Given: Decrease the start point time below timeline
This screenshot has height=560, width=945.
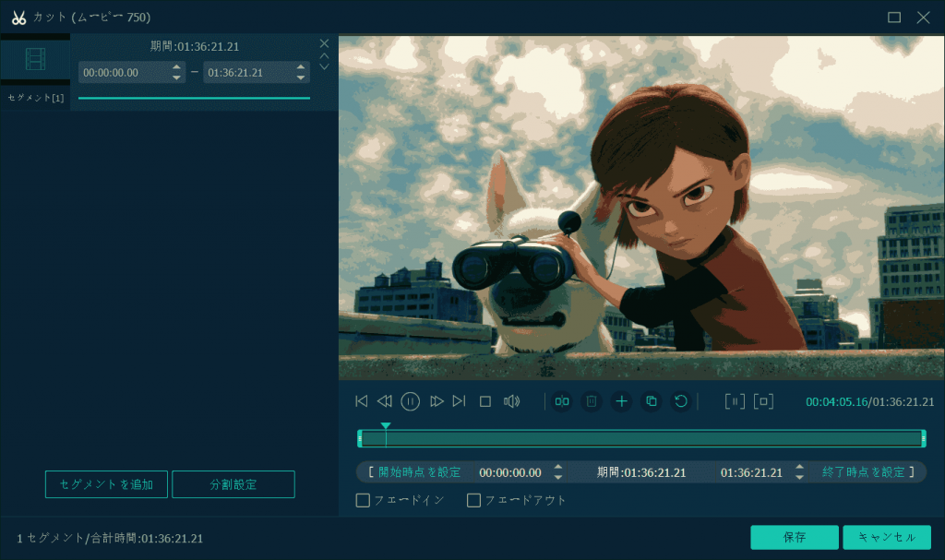Looking at the screenshot, I should 558,477.
